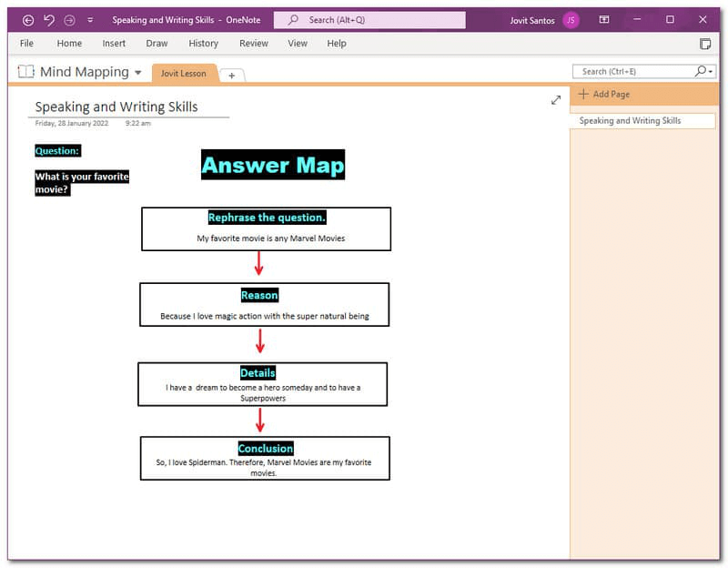Click the notebook pane icon at ribbon right
This screenshot has height=568, width=728.
704,44
